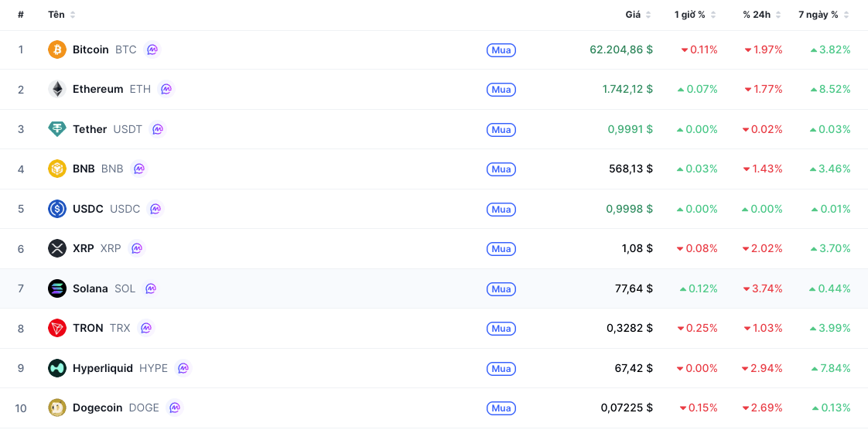Click the Tether price 0,9991 $
868x430 pixels.
(x=630, y=129)
